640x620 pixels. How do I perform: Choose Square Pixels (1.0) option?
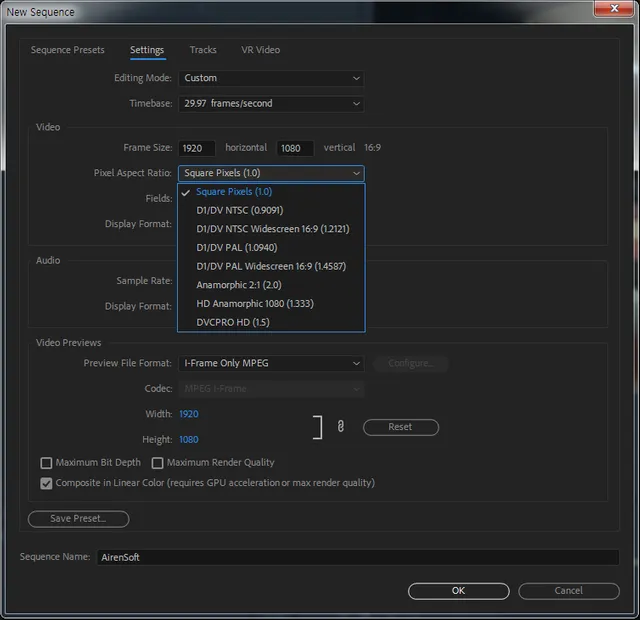pyautogui.click(x=271, y=192)
